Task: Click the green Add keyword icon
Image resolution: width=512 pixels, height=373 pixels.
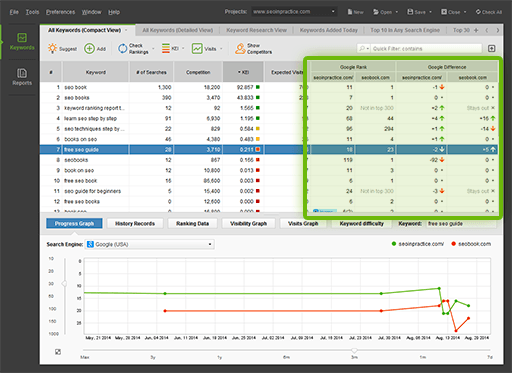Action: coord(89,48)
